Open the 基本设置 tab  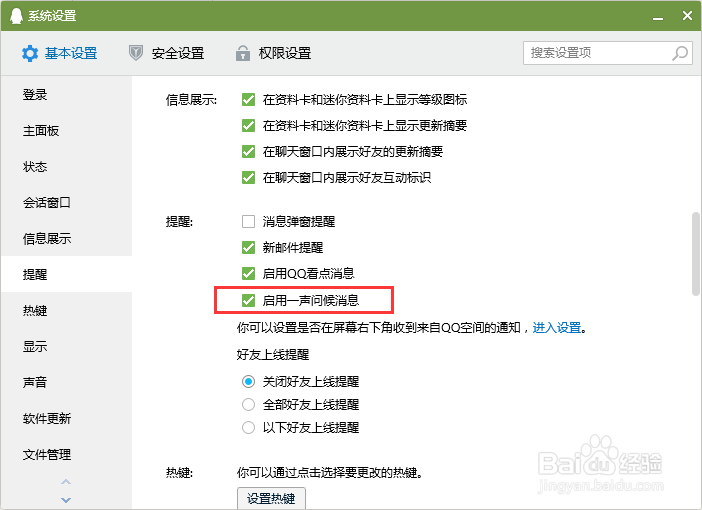coord(60,53)
